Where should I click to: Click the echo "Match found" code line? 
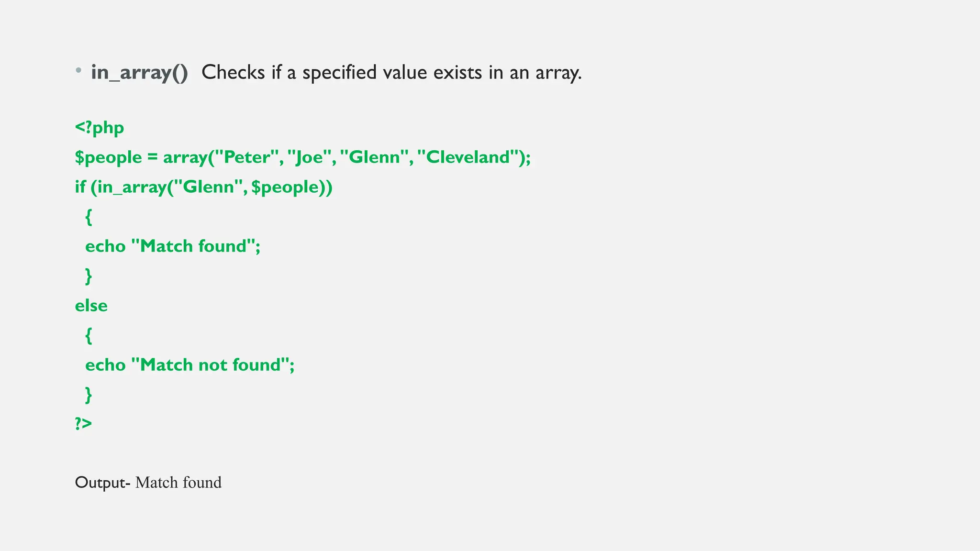(x=173, y=246)
